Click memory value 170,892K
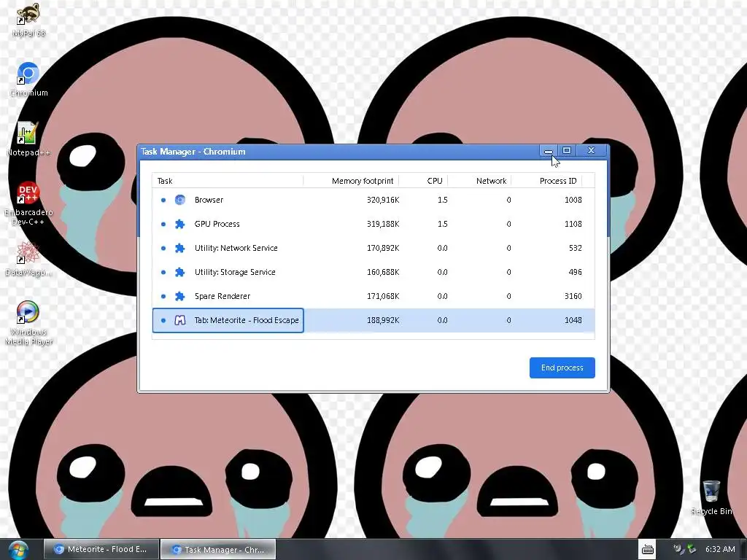Viewport: 747px width, 560px height. click(383, 248)
